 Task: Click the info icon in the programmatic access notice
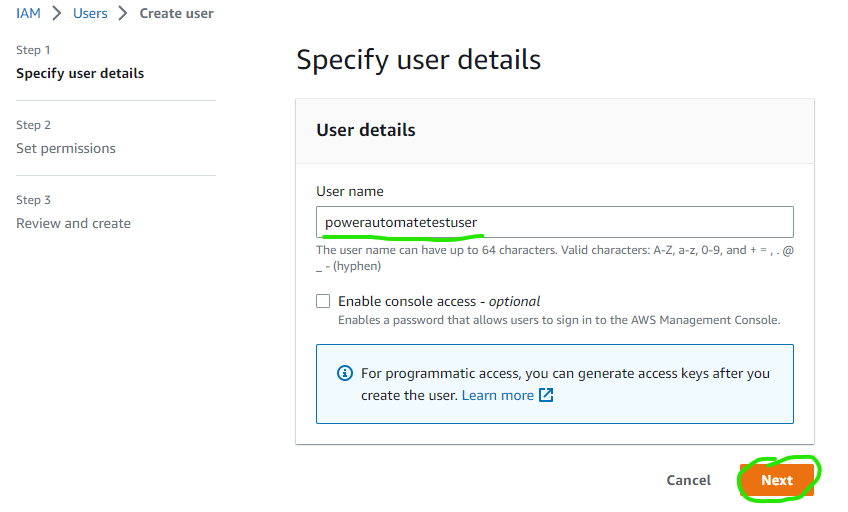345,373
